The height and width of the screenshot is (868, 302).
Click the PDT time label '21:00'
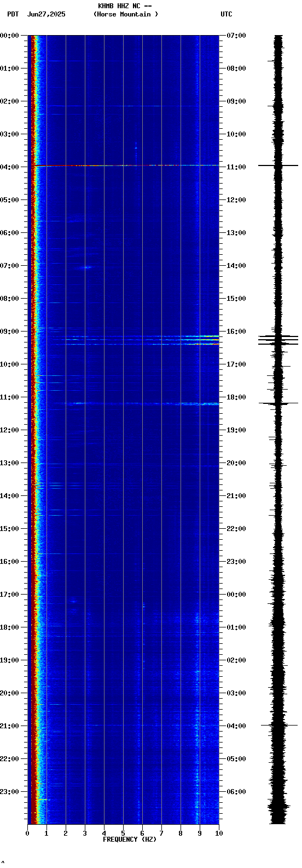click(9, 726)
